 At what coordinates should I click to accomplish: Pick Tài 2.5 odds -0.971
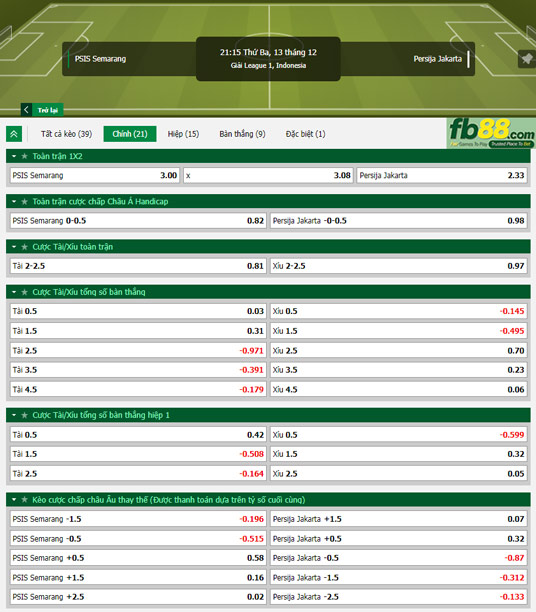coord(138,350)
